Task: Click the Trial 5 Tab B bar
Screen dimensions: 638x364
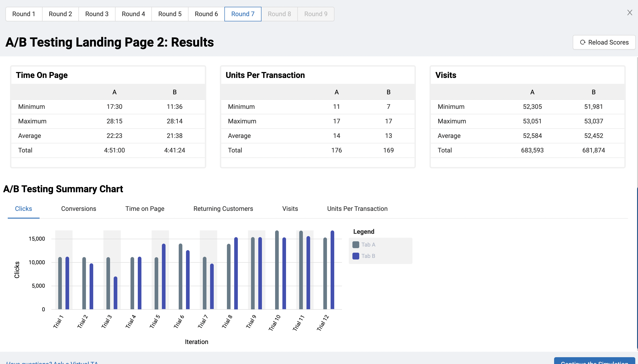Action: pos(163,277)
